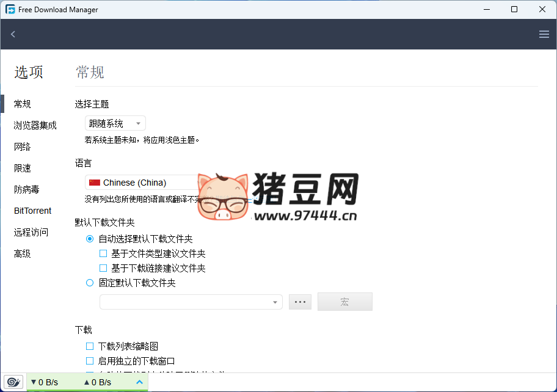The width and height of the screenshot is (557, 392).
Task: Open the 浏览器集成 settings section
Action: (x=35, y=125)
